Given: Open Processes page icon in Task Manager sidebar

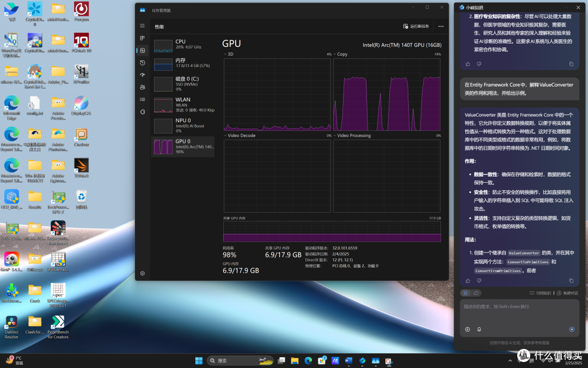Looking at the screenshot, I should click(142, 38).
